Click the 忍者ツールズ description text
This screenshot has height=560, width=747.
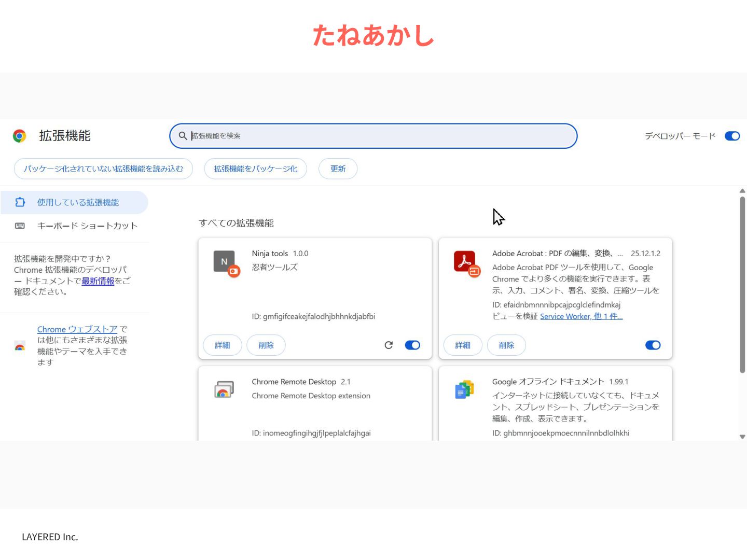[275, 267]
